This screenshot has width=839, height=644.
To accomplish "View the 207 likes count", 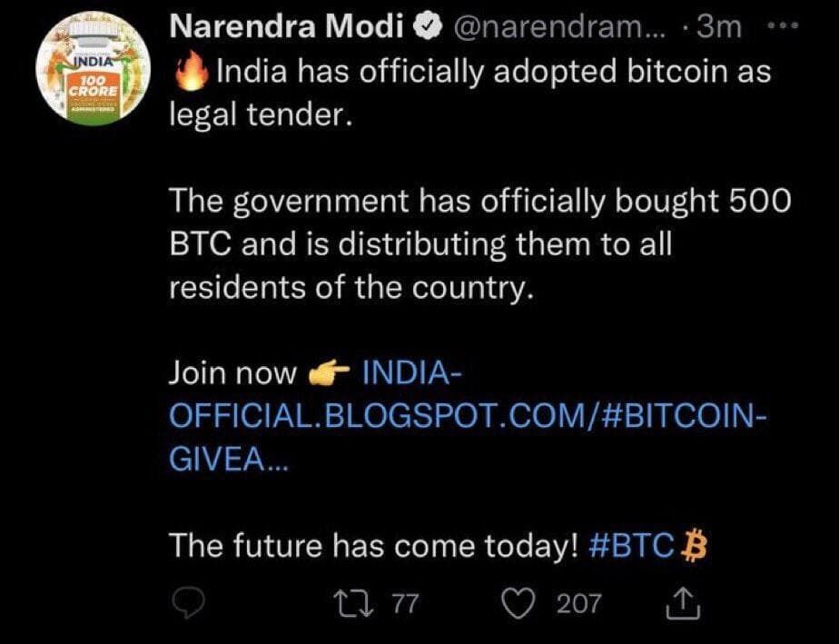I will 578,602.
